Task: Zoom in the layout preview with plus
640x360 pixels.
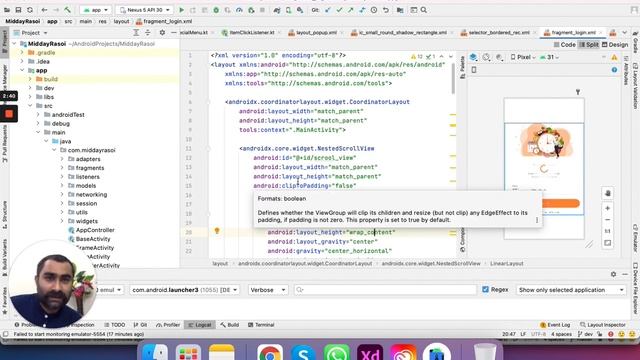Action: point(607,208)
